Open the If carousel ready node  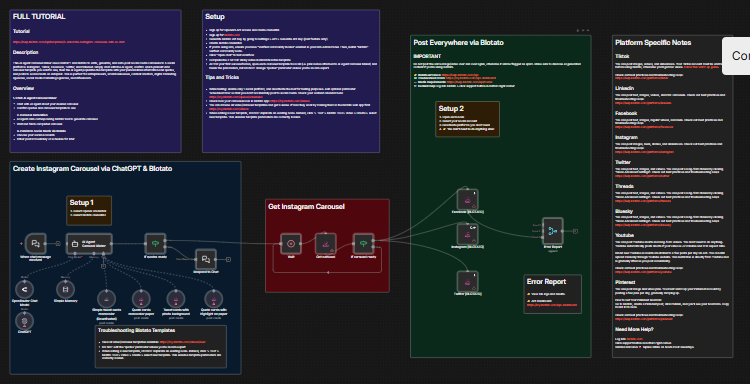pyautogui.click(x=363, y=244)
